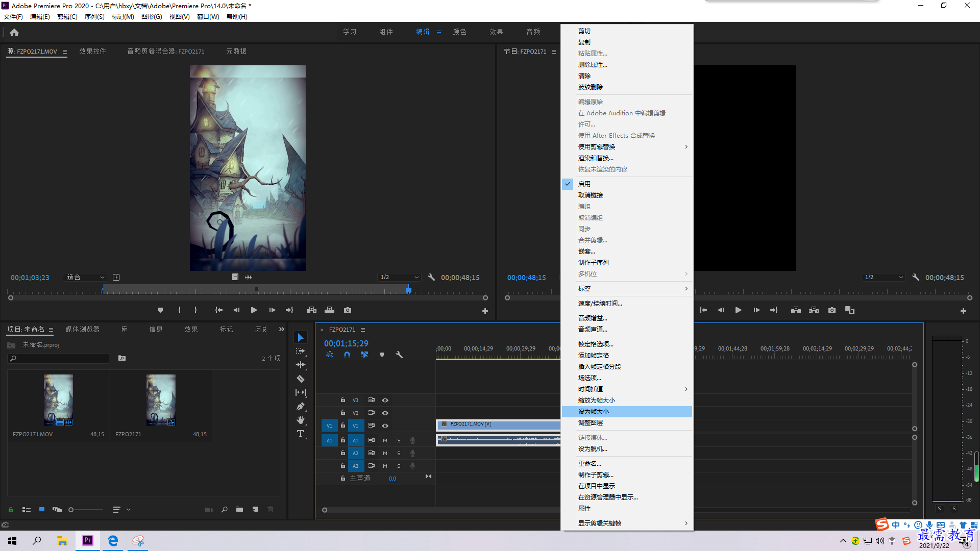Open Source monitor zoom level dropdown 适合
This screenshot has width=980, height=551.
point(86,277)
